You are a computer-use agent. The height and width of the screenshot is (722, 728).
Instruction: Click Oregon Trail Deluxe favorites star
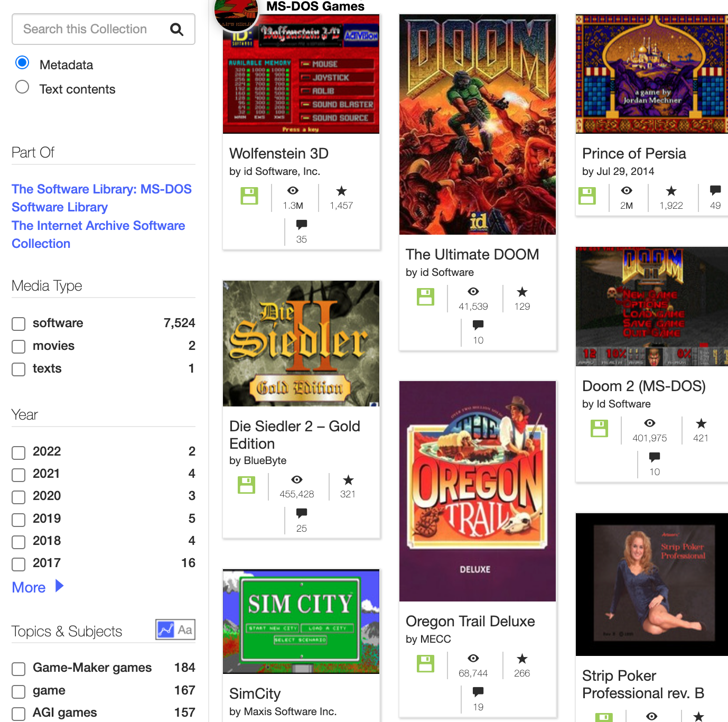[522, 659]
